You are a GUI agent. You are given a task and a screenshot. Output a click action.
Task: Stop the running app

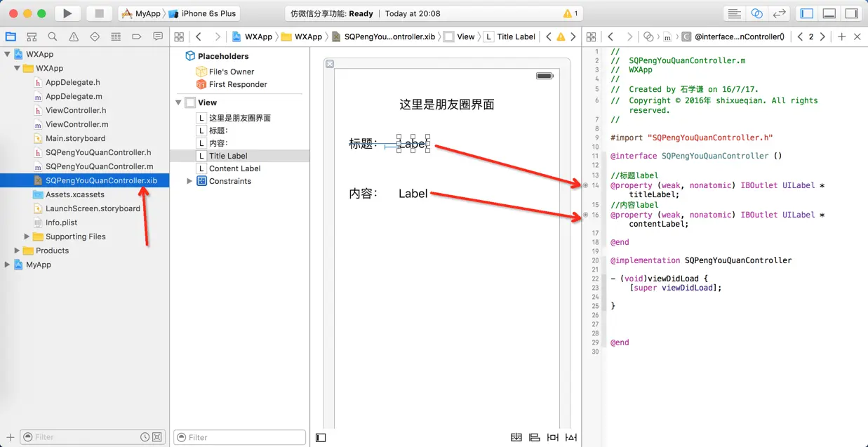click(99, 13)
